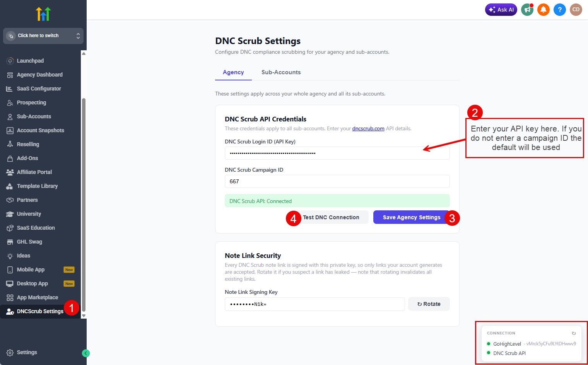The image size is (588, 365).
Task: Click the Partners handshake icon
Action: 10,200
